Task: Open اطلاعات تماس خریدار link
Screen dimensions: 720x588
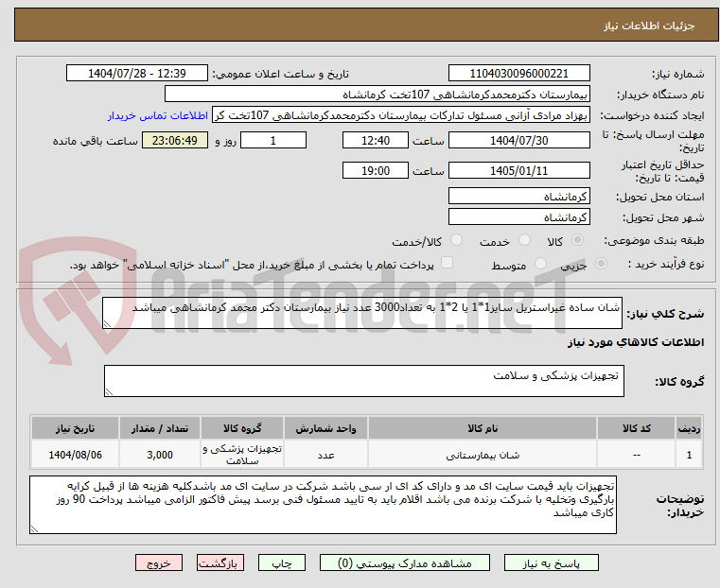Action: (x=158, y=115)
